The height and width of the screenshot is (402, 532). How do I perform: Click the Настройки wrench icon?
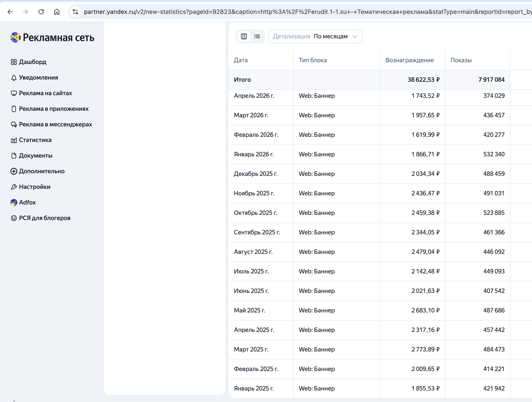14,187
